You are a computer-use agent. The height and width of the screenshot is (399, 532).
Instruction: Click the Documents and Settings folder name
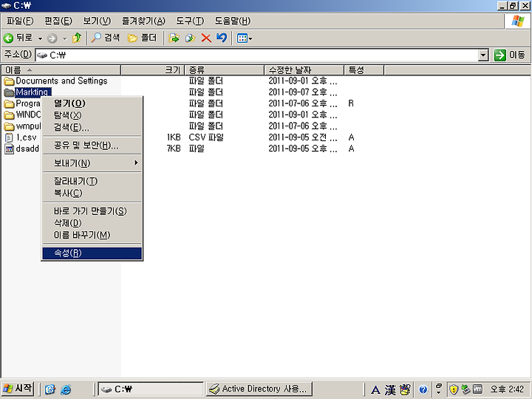(x=61, y=81)
